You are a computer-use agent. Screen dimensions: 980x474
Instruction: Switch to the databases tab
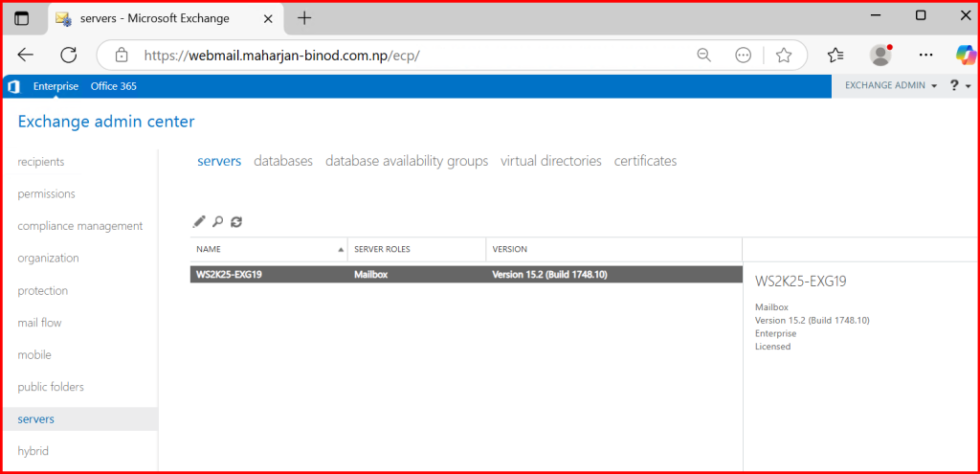tap(283, 161)
